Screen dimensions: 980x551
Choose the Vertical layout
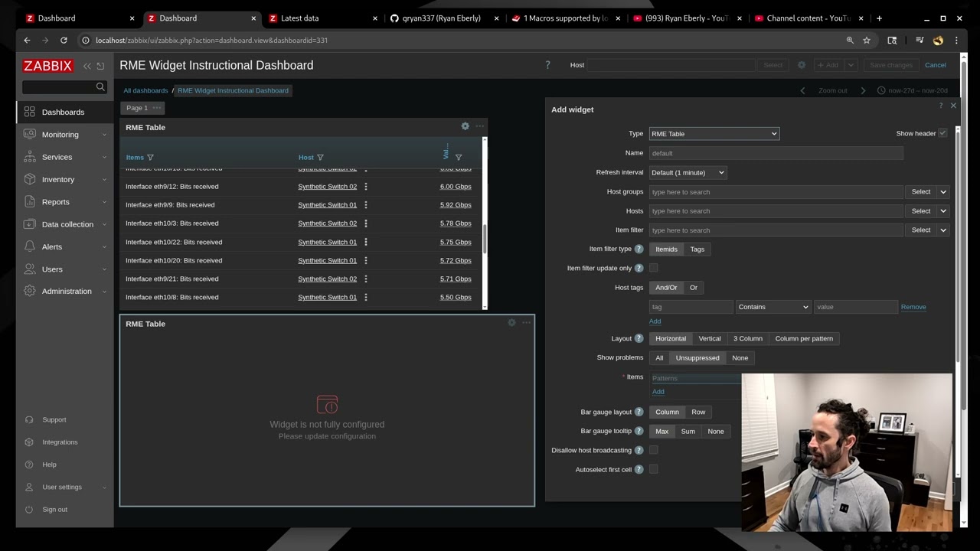click(710, 338)
